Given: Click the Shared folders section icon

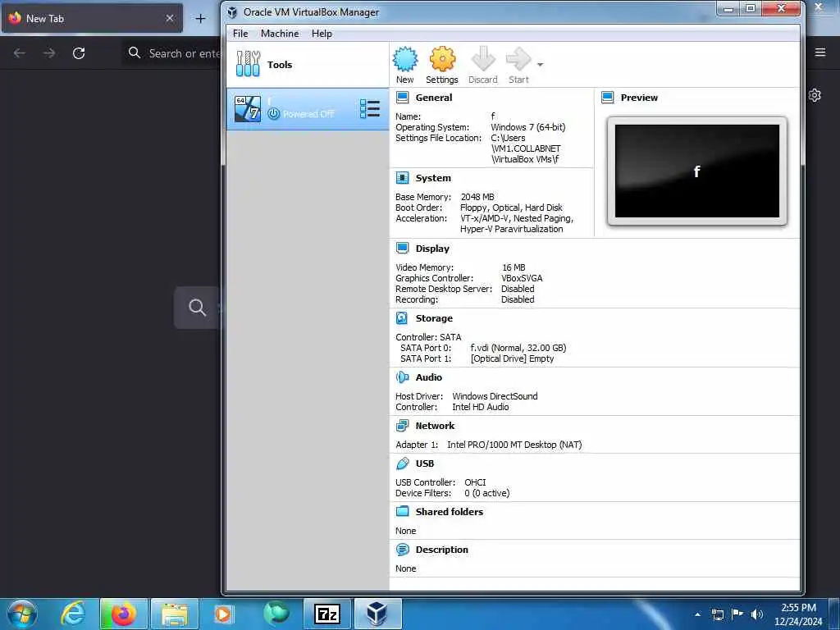Looking at the screenshot, I should (402, 512).
